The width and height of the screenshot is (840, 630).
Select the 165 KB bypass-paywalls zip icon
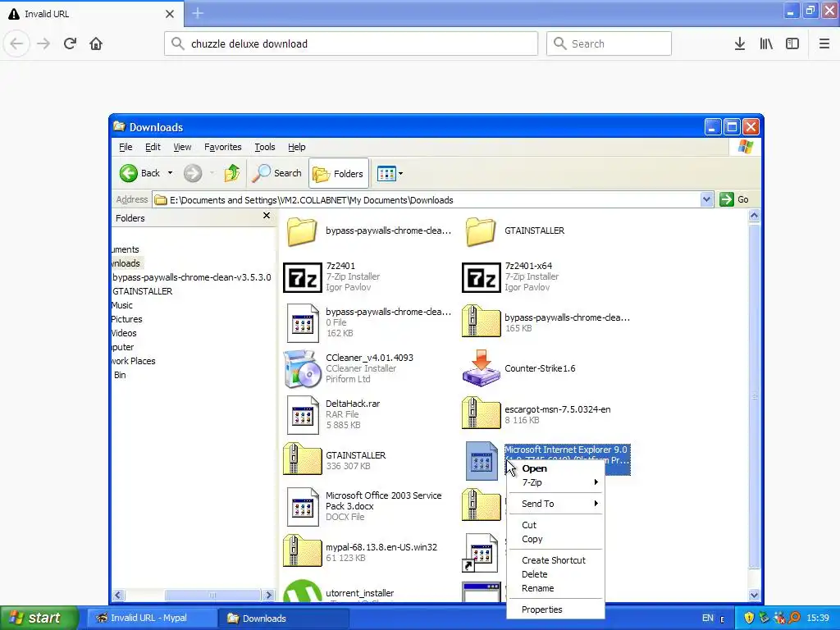click(x=481, y=322)
